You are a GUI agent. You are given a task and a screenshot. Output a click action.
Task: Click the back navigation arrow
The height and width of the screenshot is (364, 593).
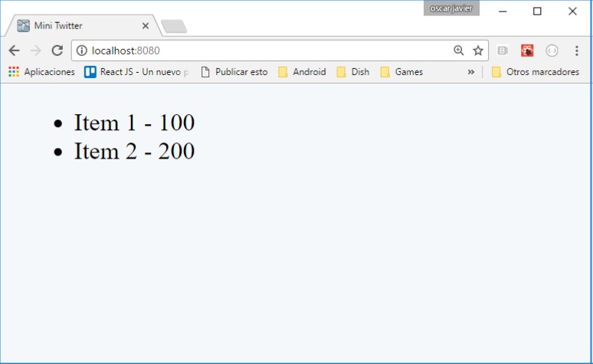[x=14, y=51]
